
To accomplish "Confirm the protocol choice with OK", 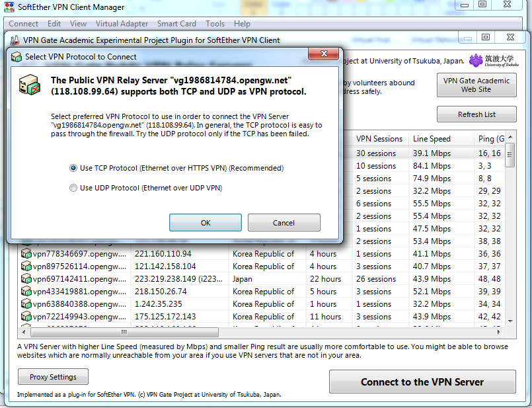I will coord(206,223).
